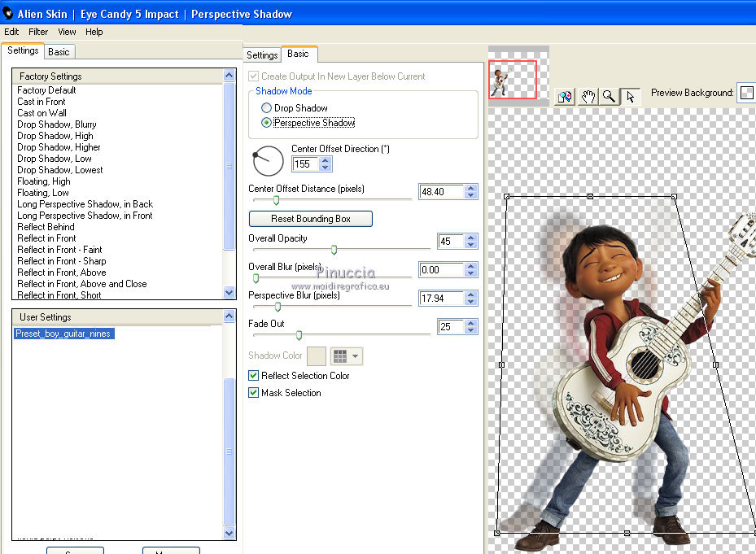
Task: Open the Edit menu
Action: pos(11,32)
